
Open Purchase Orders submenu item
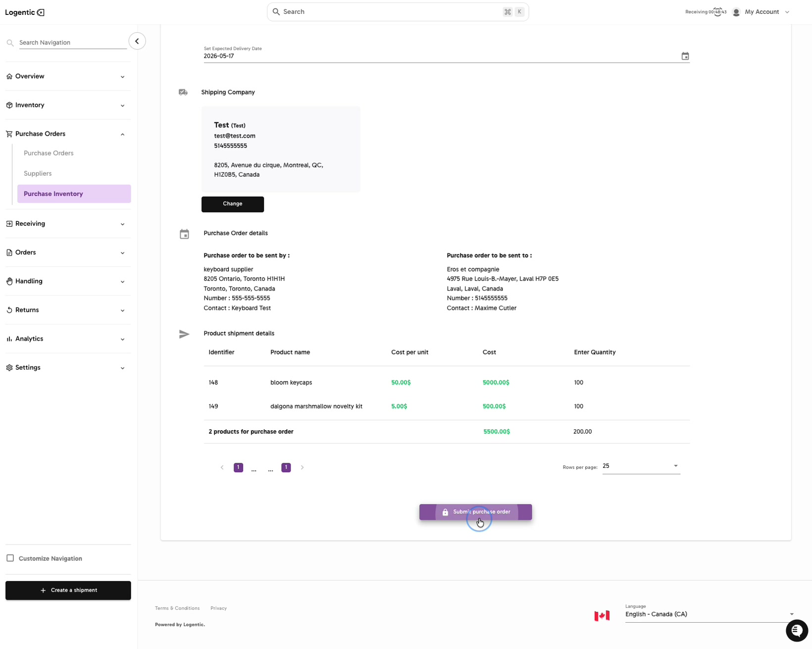point(49,153)
